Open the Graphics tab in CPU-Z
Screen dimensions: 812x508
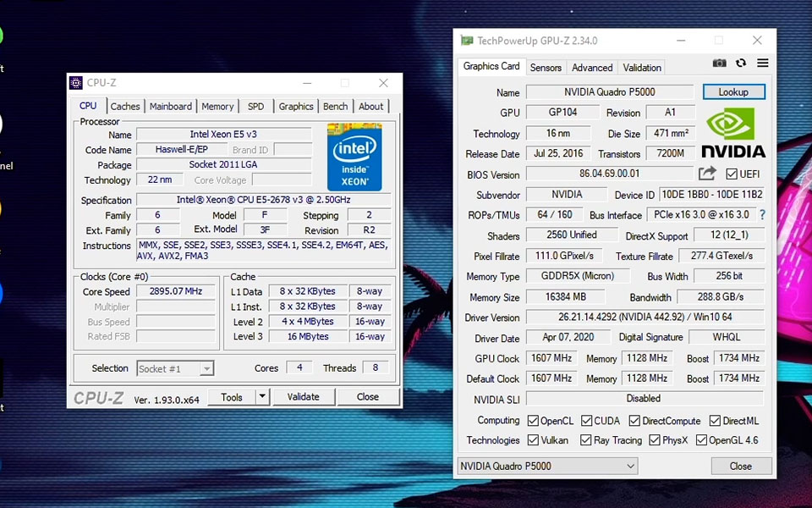pos(296,107)
